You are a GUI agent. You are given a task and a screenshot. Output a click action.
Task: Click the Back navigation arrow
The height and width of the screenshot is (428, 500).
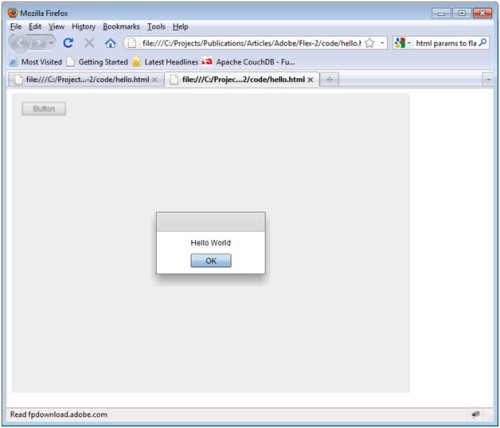pos(20,43)
